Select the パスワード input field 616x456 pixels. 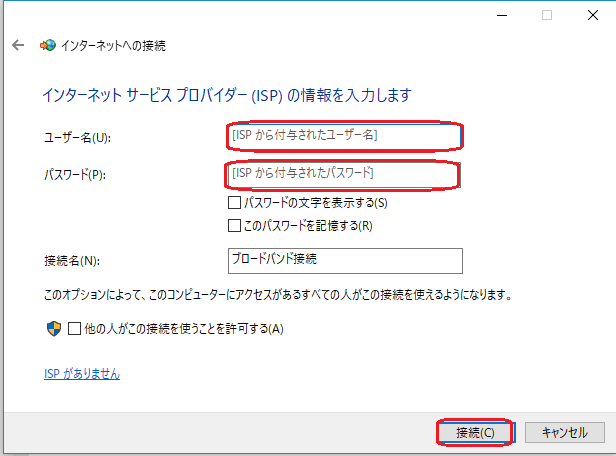pos(344,175)
